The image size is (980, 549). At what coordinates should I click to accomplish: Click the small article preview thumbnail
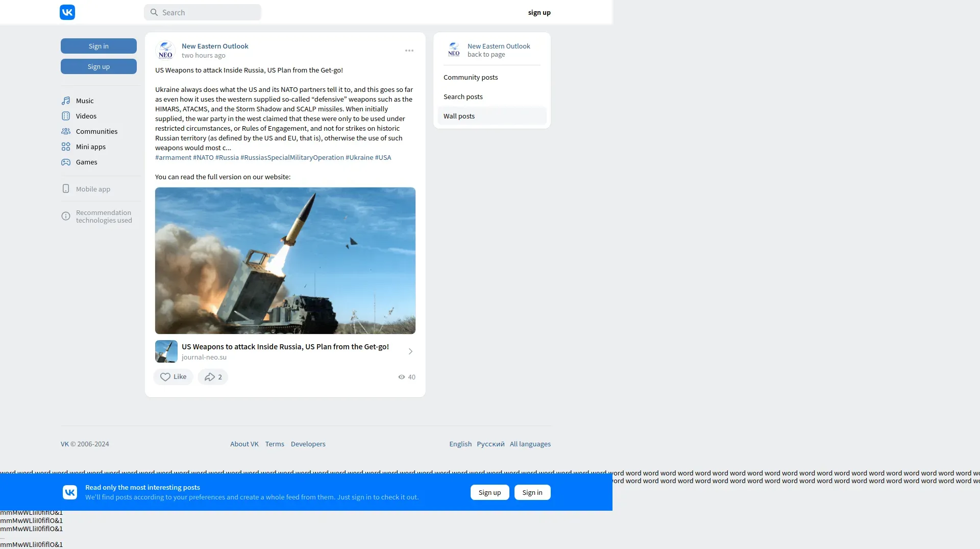pos(166,351)
